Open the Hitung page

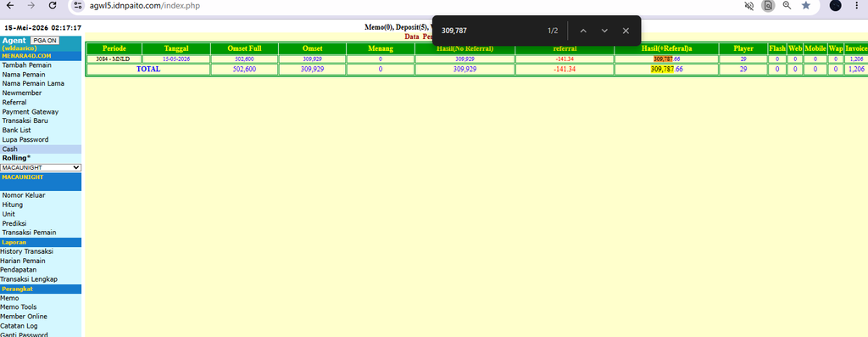click(13, 205)
